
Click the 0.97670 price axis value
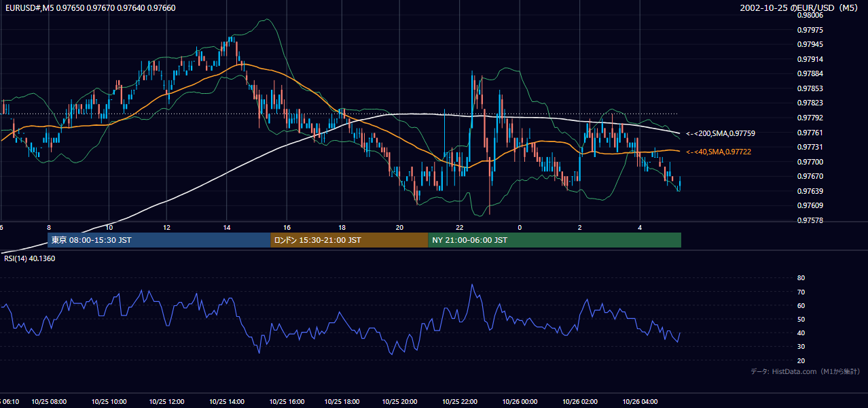[x=810, y=176]
